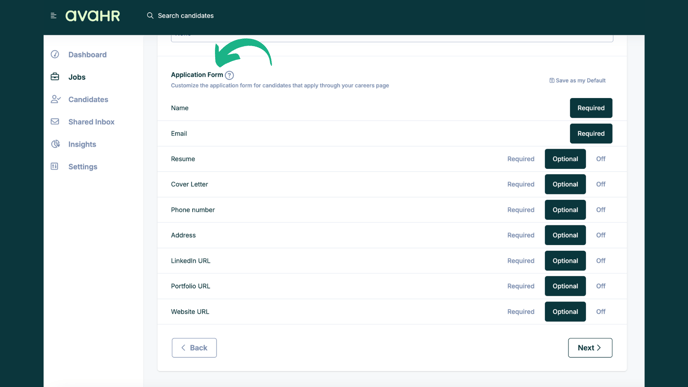Open Jobs in the sidebar
The height and width of the screenshot is (387, 688).
click(77, 77)
